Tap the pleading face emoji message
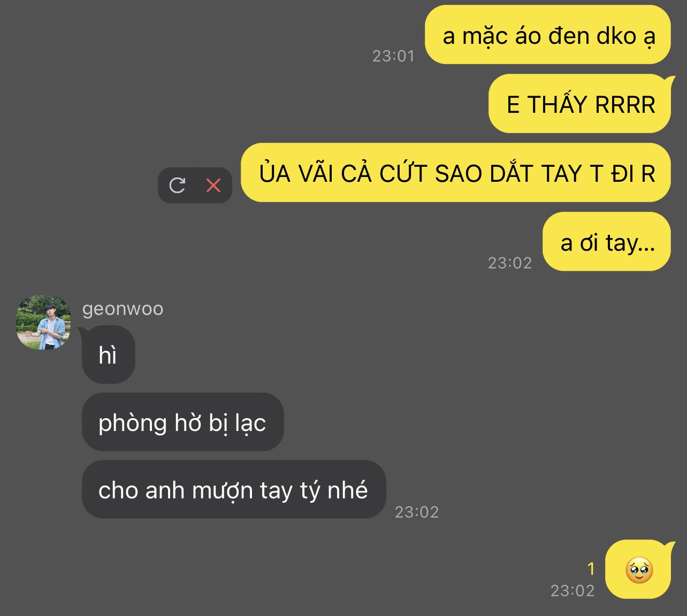Screen dimensions: 687x616 pyautogui.click(x=638, y=569)
